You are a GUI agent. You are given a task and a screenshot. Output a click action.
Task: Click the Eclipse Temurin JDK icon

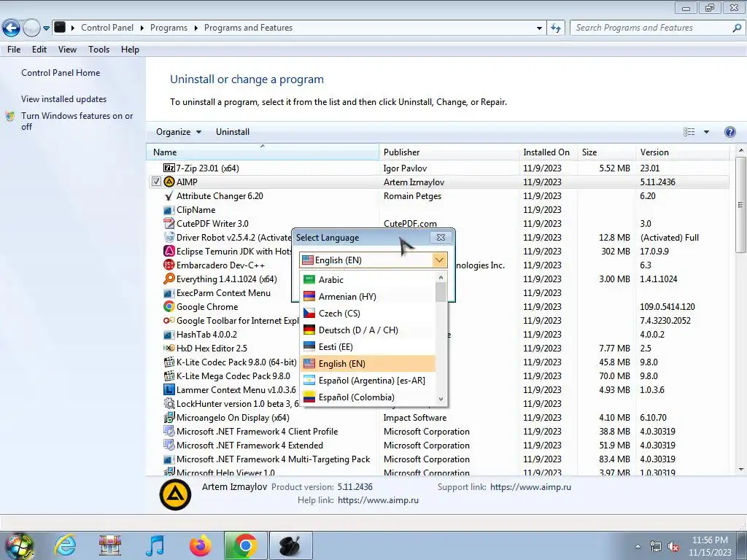coord(169,251)
